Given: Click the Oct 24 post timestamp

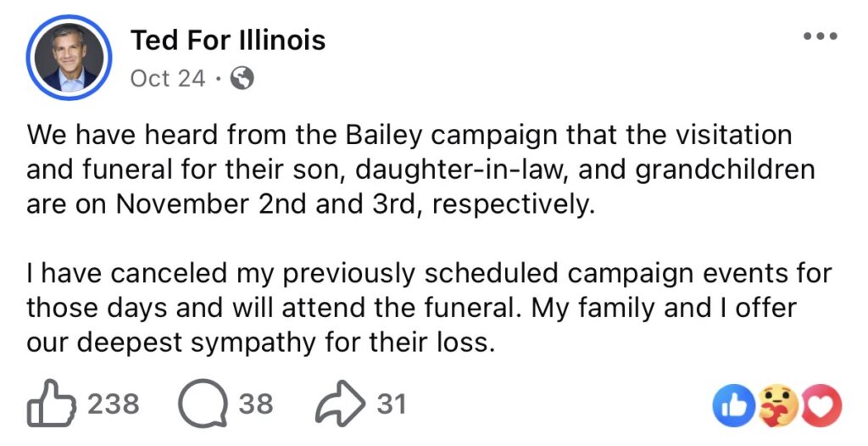Looking at the screenshot, I should (x=168, y=79).
